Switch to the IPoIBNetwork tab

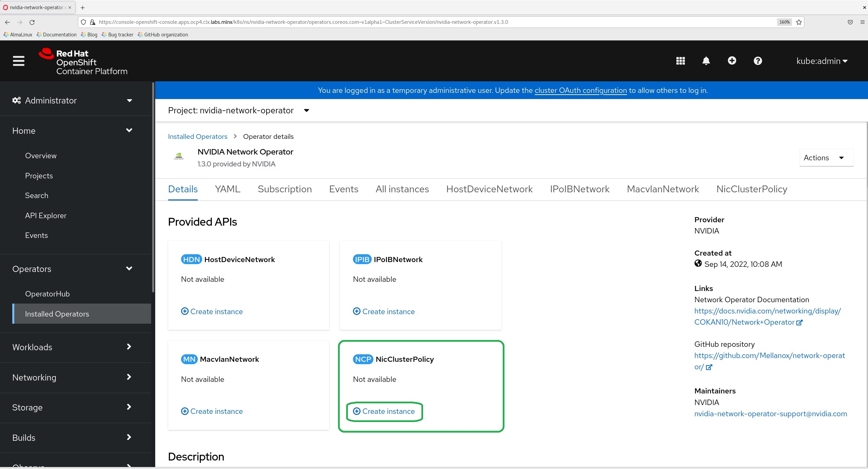pos(580,189)
